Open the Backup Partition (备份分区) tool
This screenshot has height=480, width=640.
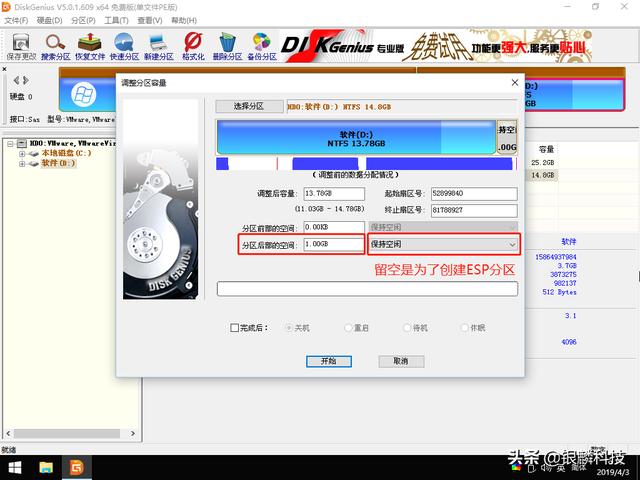[262, 47]
